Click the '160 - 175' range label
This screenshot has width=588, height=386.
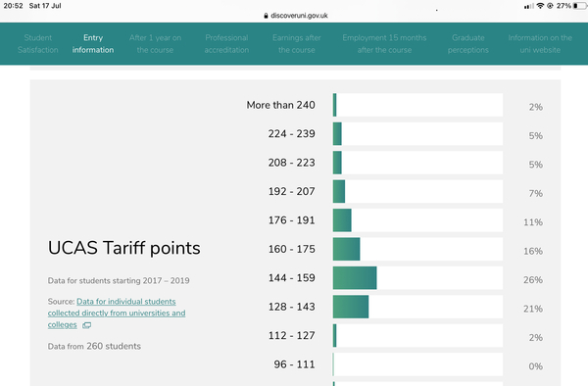click(291, 249)
